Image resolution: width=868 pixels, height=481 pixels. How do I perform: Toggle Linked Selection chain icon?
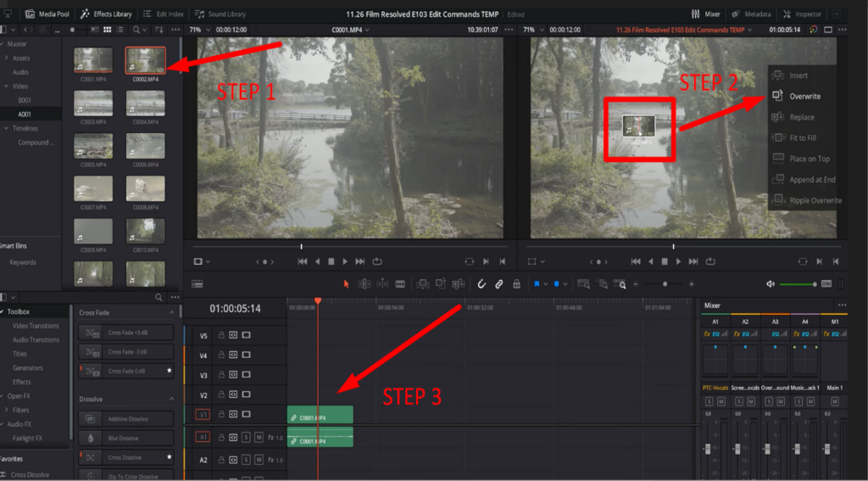tap(498, 283)
